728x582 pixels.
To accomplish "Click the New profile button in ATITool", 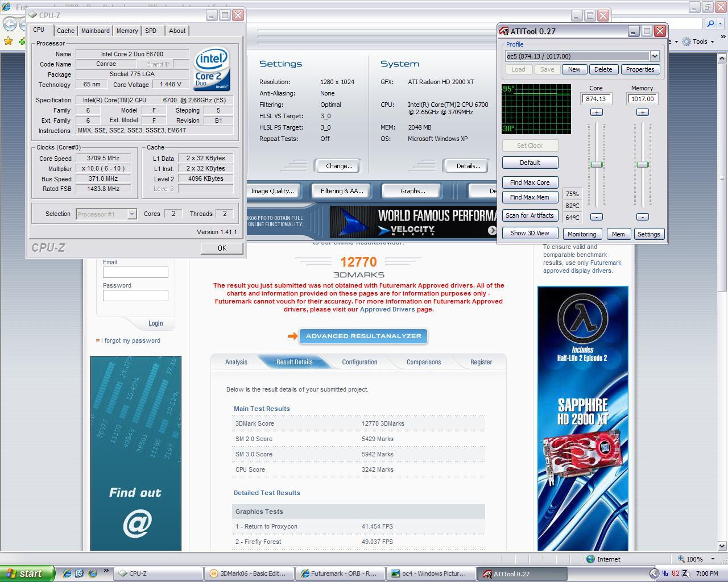I will click(574, 69).
